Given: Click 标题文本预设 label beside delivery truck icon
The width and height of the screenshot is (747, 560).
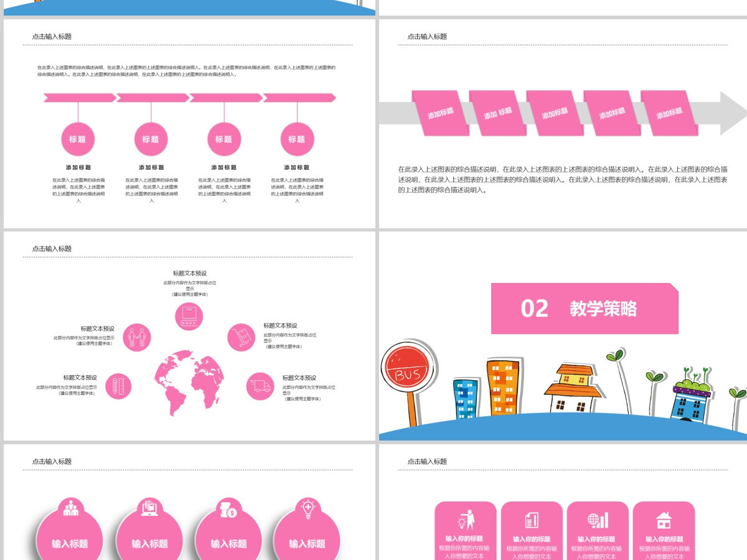Looking at the screenshot, I should [299, 378].
